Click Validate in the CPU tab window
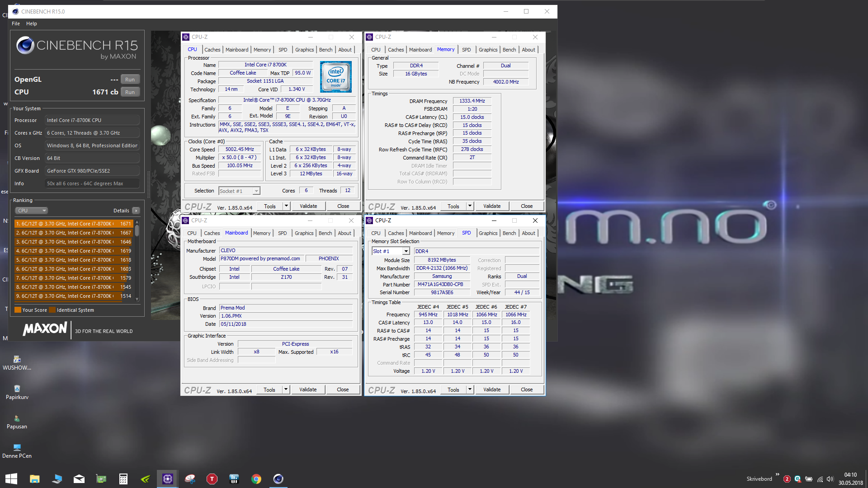This screenshot has height=488, width=868. click(308, 206)
